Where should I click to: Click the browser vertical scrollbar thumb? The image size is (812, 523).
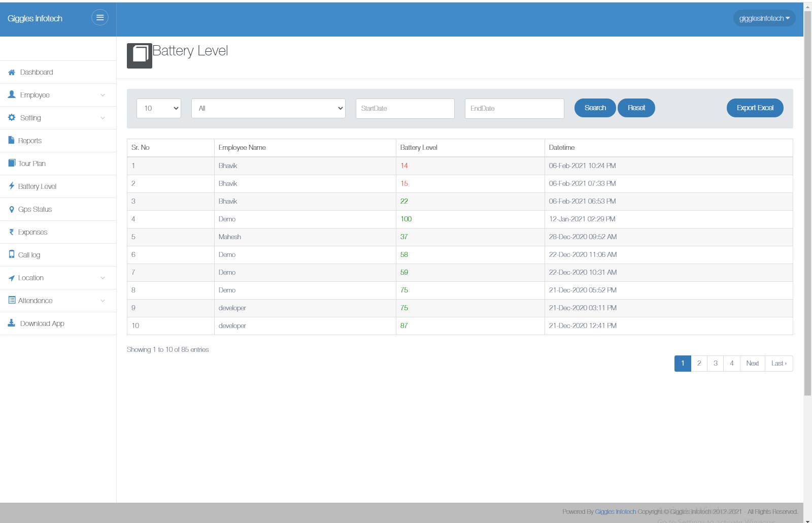807,203
